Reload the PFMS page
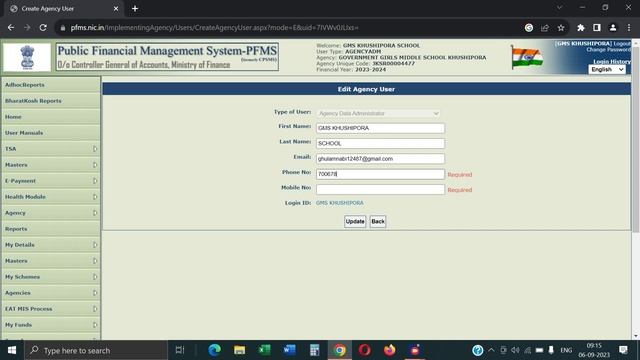This screenshot has width=640, height=360. (x=43, y=28)
